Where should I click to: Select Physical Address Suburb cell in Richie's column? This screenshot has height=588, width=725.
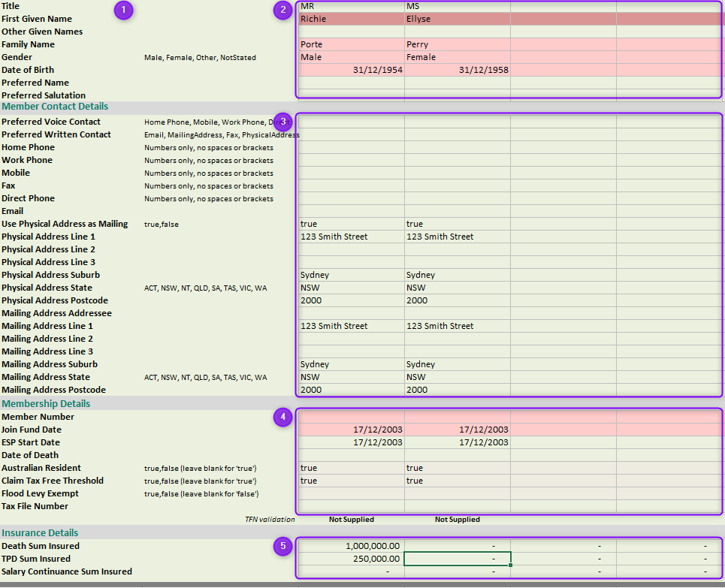pos(352,275)
